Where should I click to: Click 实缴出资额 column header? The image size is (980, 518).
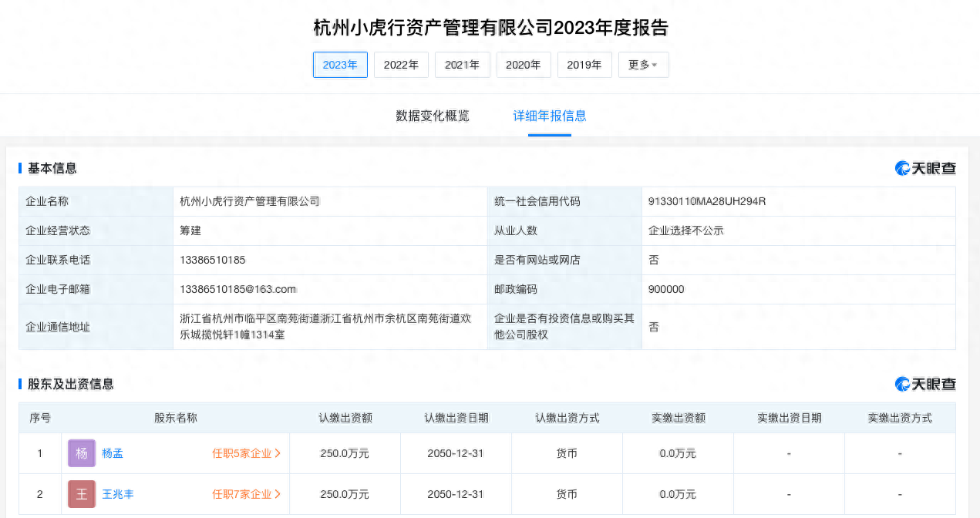click(x=678, y=418)
